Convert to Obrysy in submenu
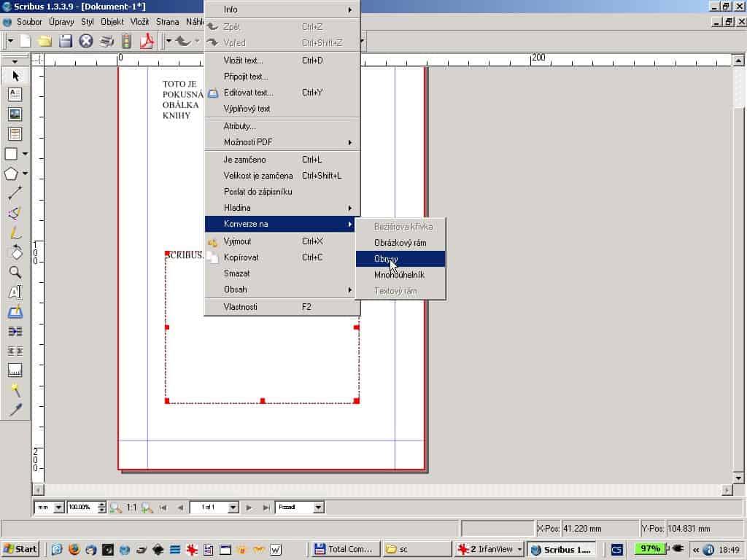747x560 pixels. 400,259
